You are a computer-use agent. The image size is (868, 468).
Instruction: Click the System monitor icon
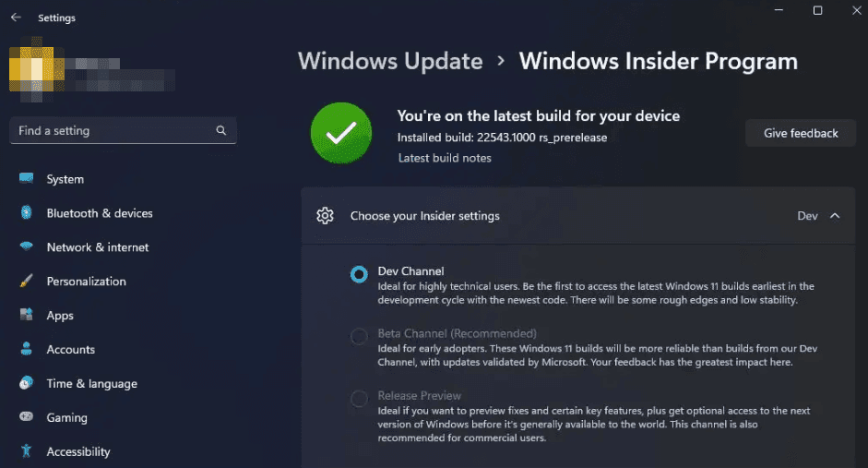26,178
